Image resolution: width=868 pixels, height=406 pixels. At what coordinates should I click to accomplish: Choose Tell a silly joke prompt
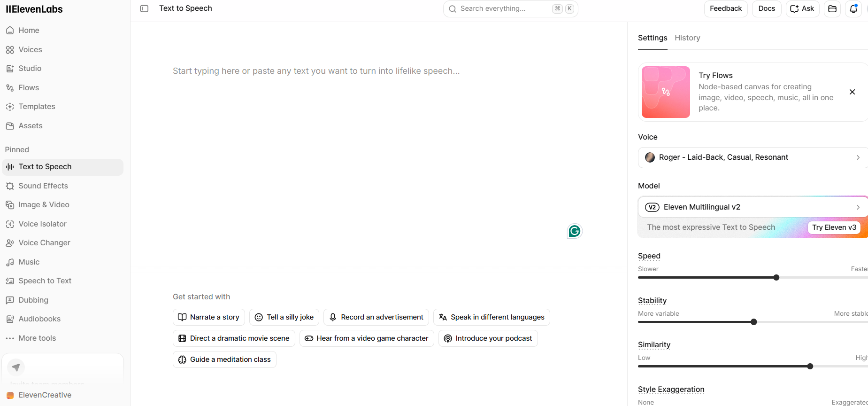tap(284, 317)
